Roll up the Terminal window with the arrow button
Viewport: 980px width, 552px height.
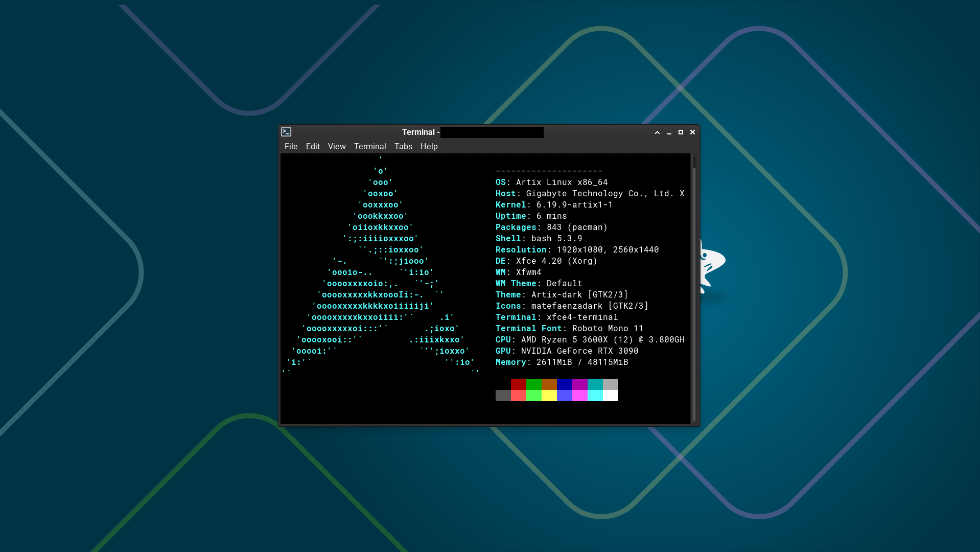point(657,132)
